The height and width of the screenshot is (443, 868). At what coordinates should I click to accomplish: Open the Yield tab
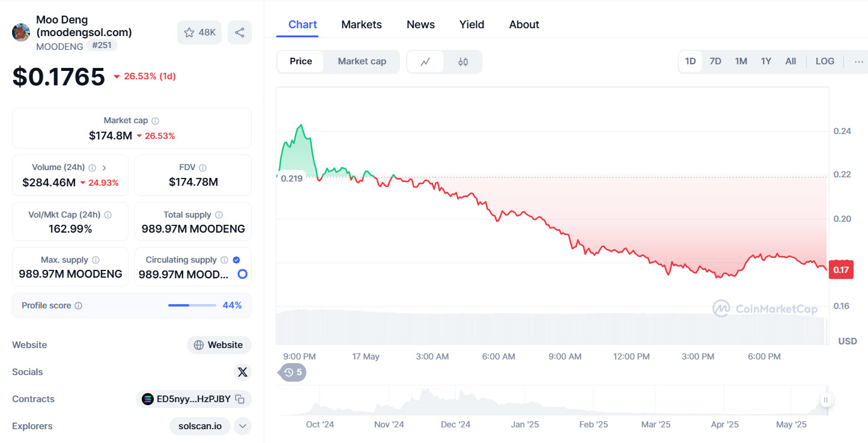(472, 25)
